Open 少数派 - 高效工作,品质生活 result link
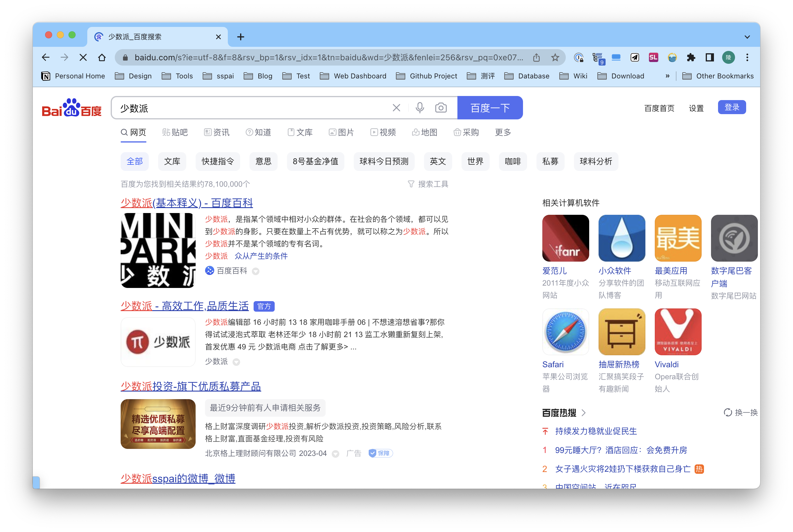 [x=185, y=306]
